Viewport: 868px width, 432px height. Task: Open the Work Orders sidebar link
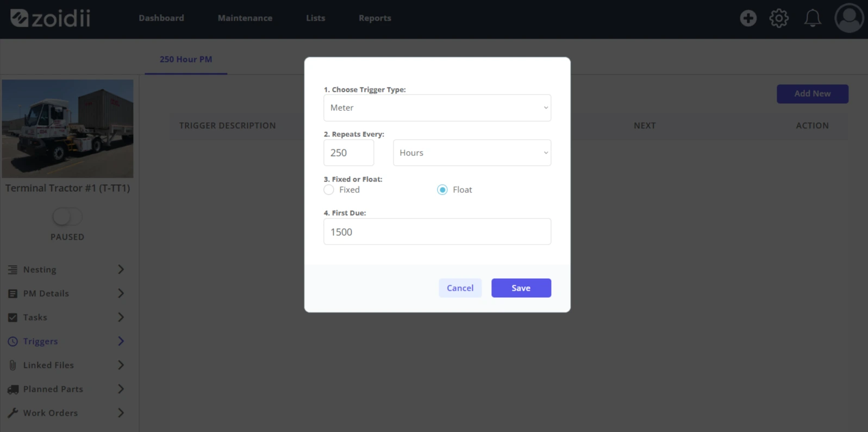51,413
